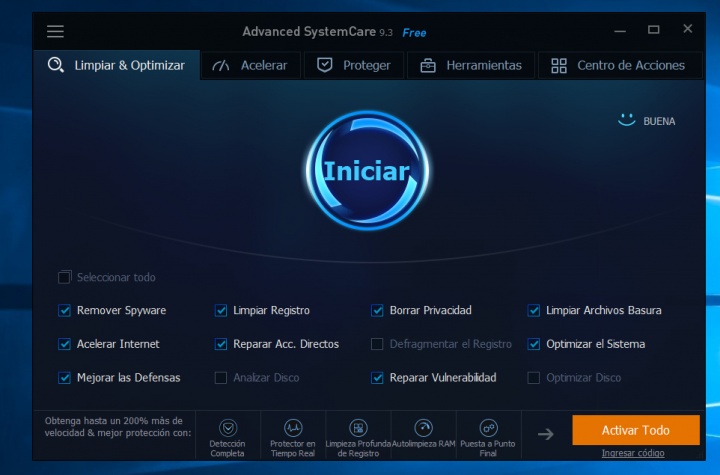Uncheck Reparar Acc. Directos checkbox
720x475 pixels.
tap(221, 344)
